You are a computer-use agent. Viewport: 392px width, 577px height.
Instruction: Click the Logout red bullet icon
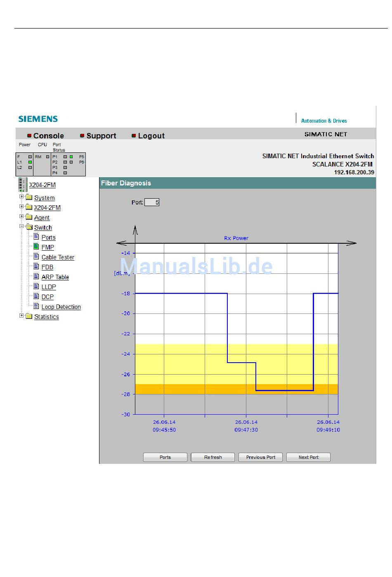(134, 135)
